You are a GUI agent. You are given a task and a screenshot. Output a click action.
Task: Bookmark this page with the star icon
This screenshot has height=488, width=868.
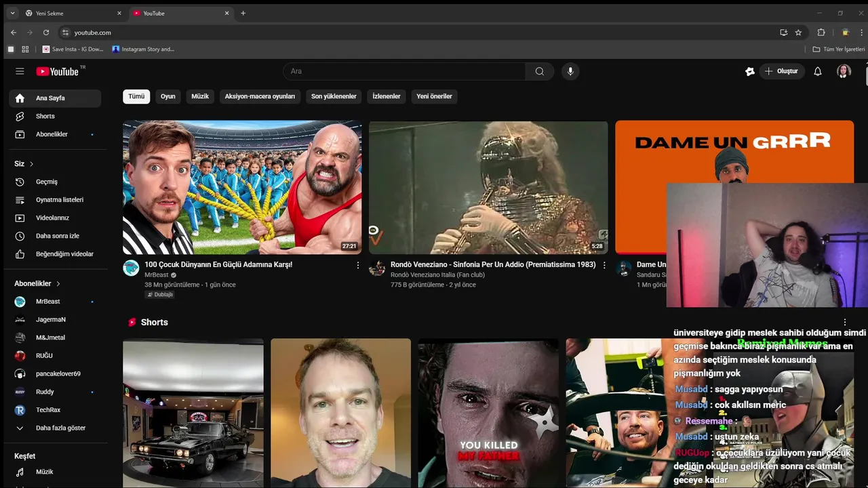click(798, 33)
